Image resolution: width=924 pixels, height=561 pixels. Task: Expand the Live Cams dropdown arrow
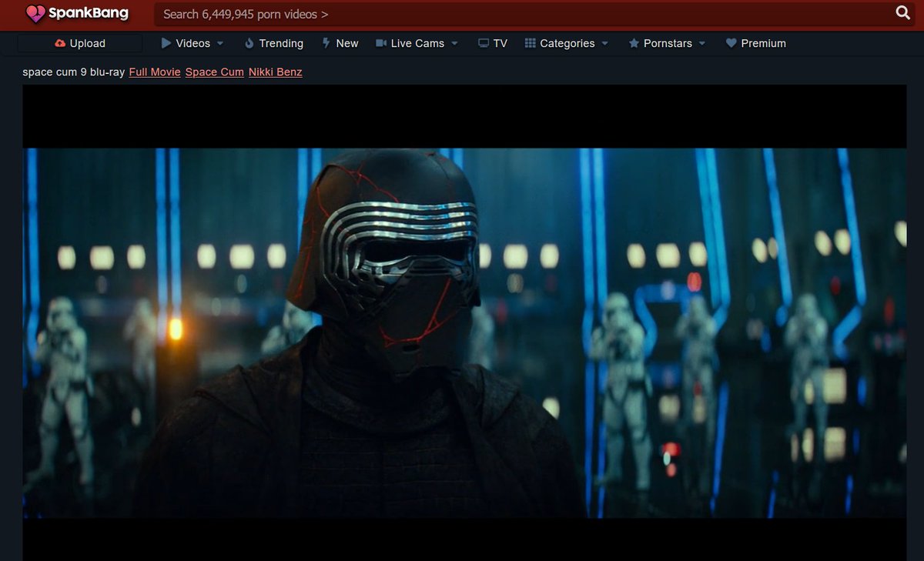coord(454,44)
